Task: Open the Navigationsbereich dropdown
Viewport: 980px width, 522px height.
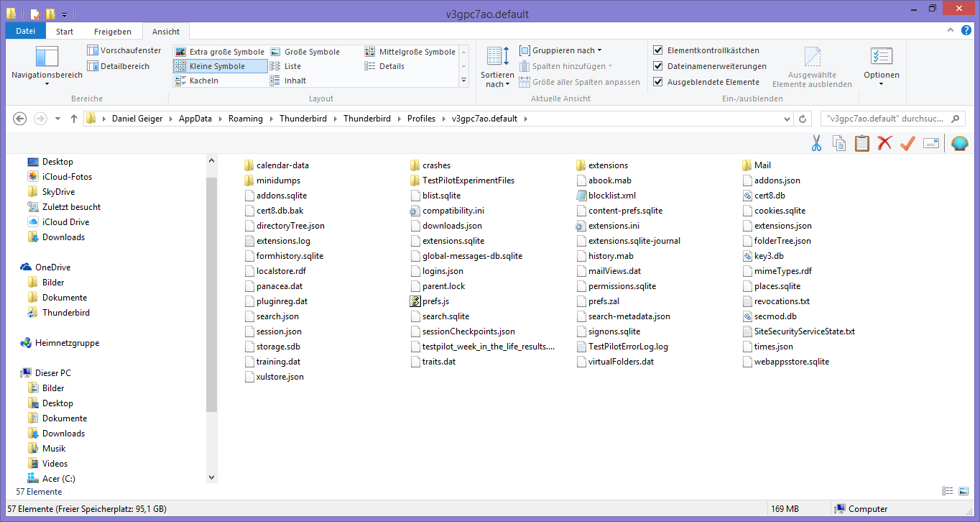Action: pyautogui.click(x=47, y=65)
